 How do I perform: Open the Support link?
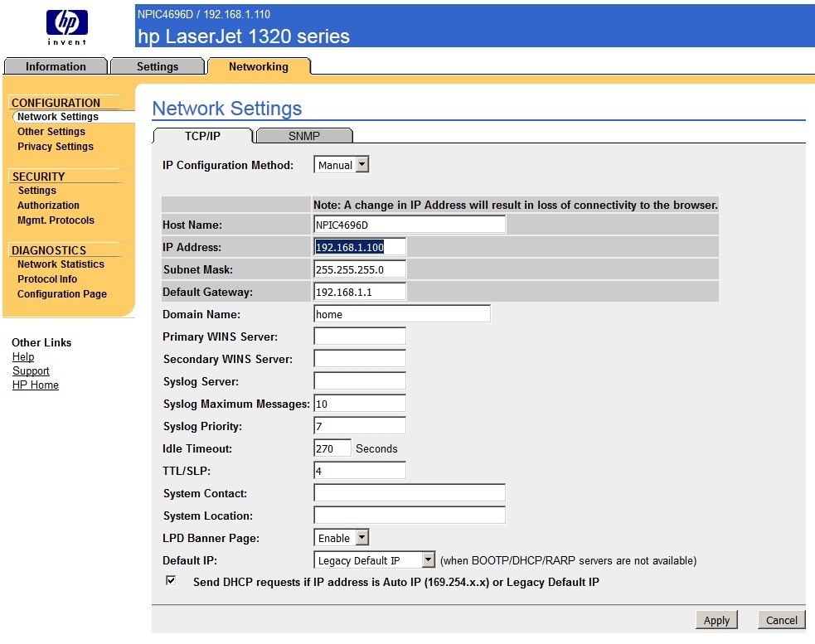point(31,371)
